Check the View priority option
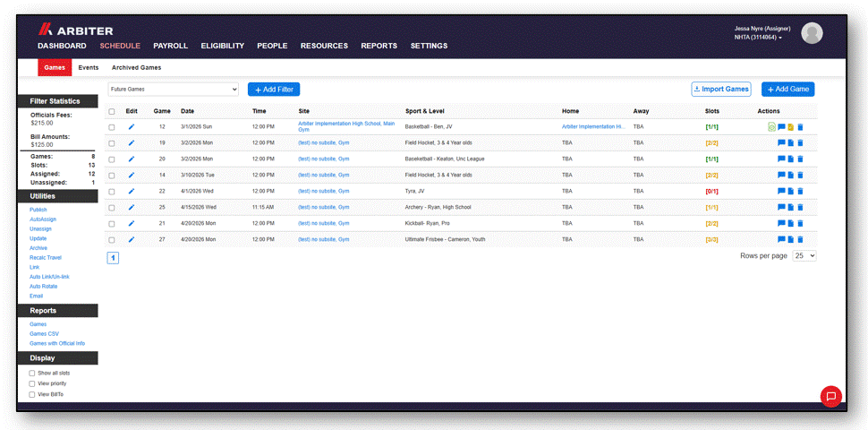 [32, 383]
